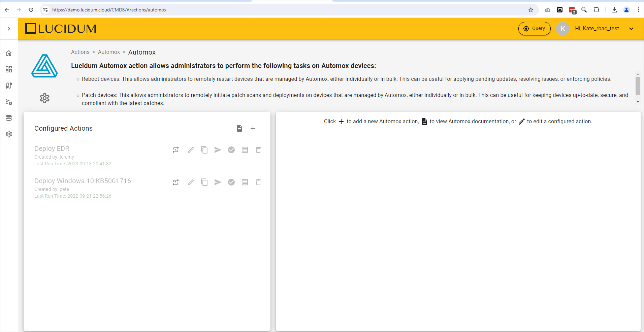The width and height of the screenshot is (644, 332).
Task: Click the description scrollbar down arrow
Action: coord(638,102)
